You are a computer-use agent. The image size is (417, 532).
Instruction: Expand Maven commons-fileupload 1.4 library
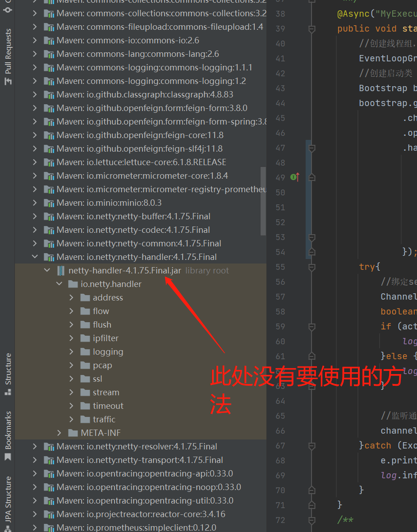(35, 27)
